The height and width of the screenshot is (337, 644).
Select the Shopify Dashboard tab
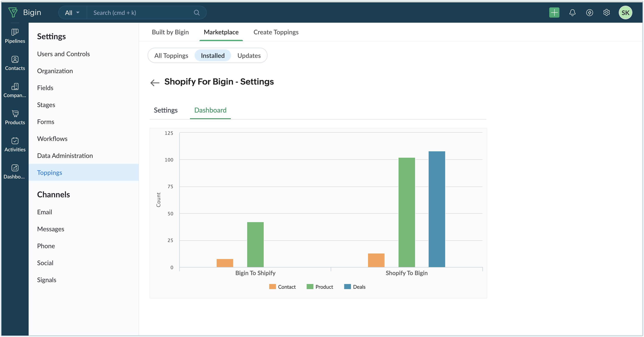pyautogui.click(x=210, y=110)
